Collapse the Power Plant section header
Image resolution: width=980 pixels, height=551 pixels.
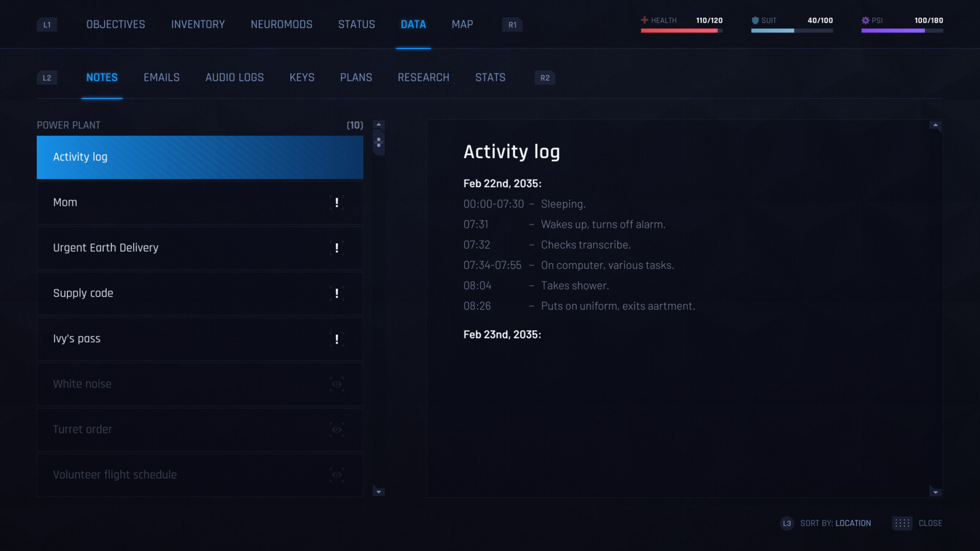click(69, 124)
